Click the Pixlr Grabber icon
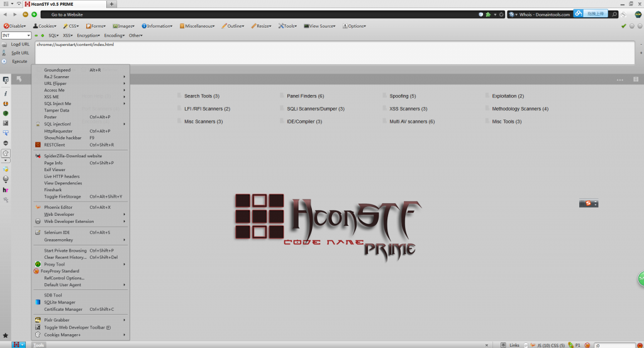The width and height of the screenshot is (644, 348). tap(38, 320)
